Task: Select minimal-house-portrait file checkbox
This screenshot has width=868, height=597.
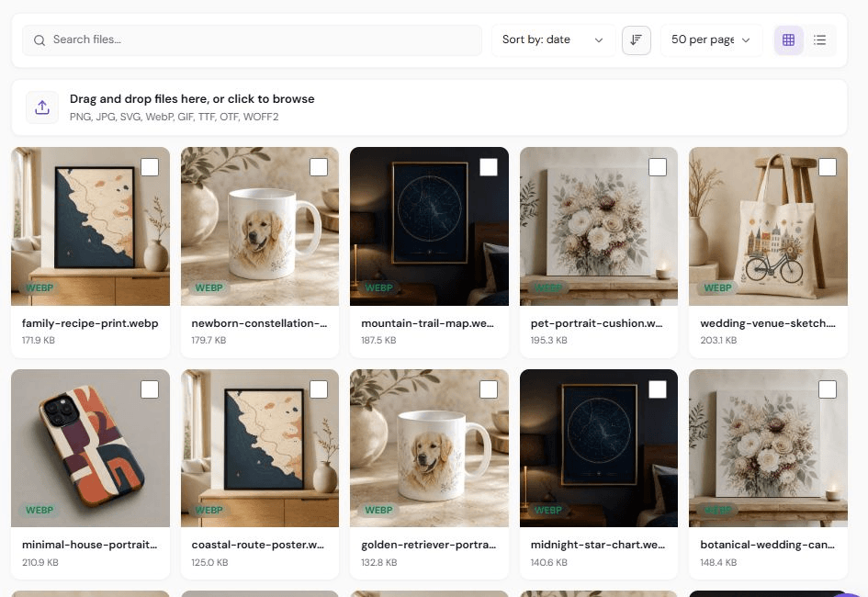Action: click(x=150, y=389)
